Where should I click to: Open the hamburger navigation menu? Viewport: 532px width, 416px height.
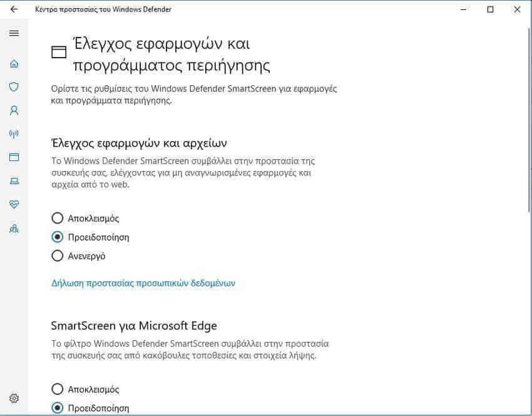coord(14,33)
